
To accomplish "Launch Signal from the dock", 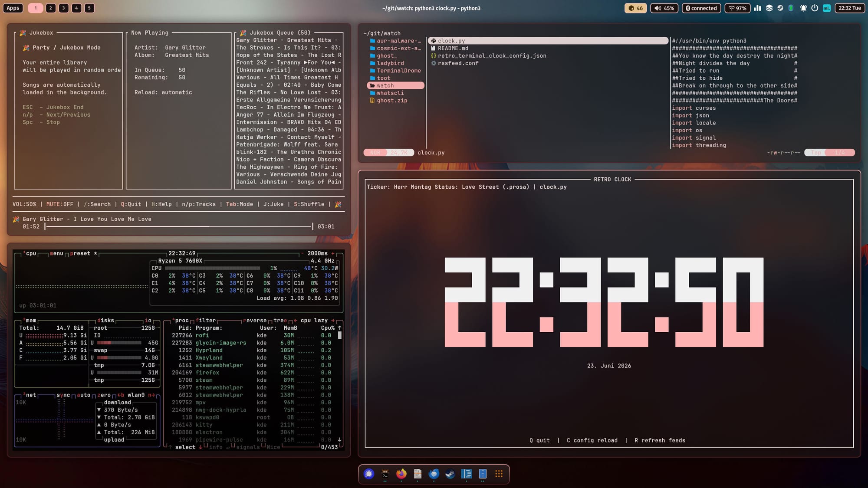I will pyautogui.click(x=369, y=474).
